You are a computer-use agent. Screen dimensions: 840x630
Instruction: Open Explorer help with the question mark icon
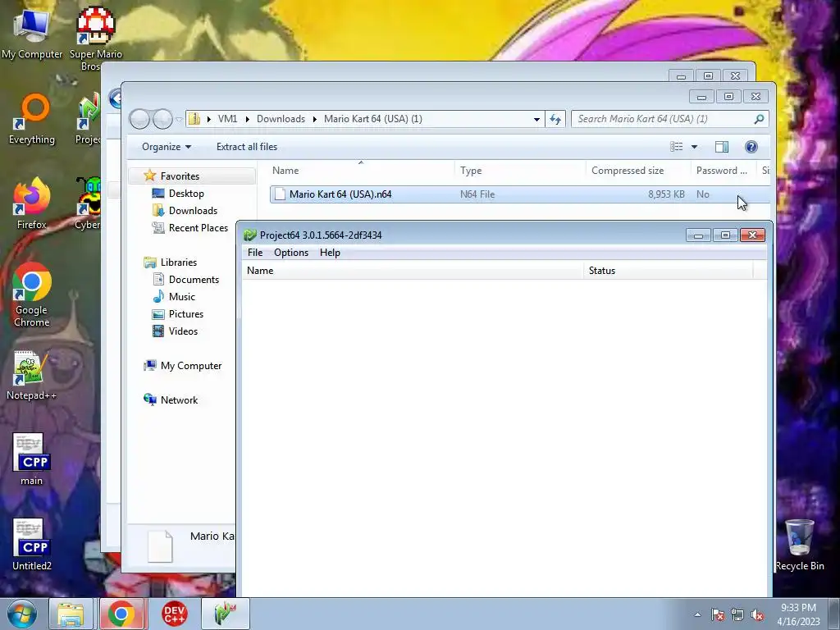751,147
